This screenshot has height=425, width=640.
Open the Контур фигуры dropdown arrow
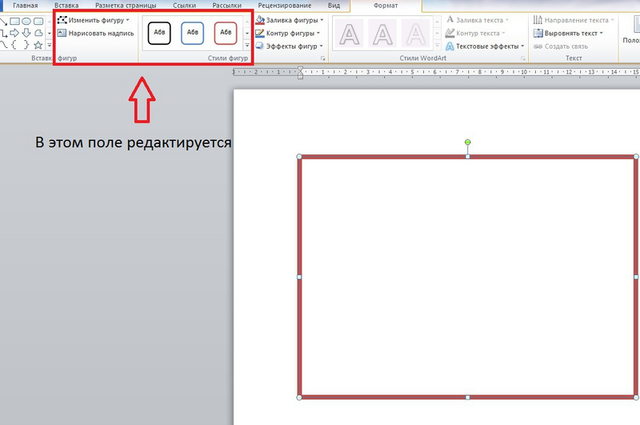[318, 33]
